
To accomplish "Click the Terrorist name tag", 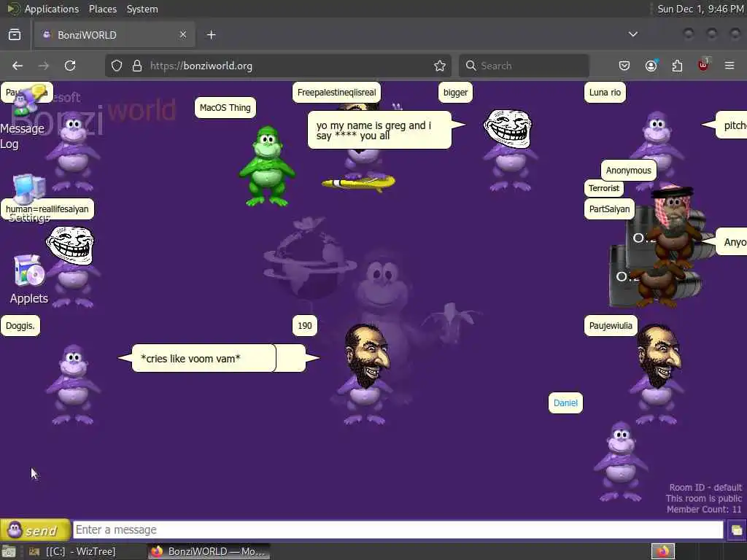I will pos(603,188).
